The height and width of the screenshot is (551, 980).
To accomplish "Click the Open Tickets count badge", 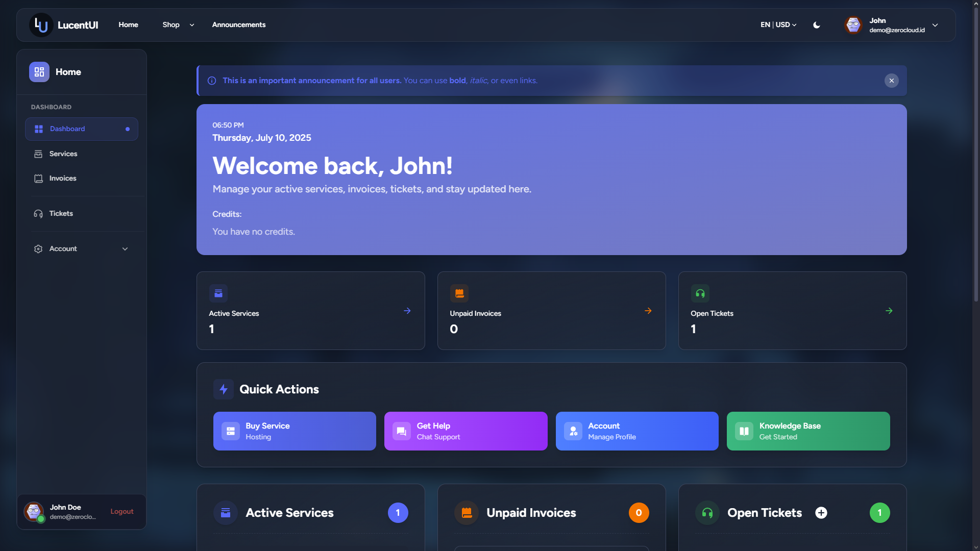I will [x=879, y=513].
